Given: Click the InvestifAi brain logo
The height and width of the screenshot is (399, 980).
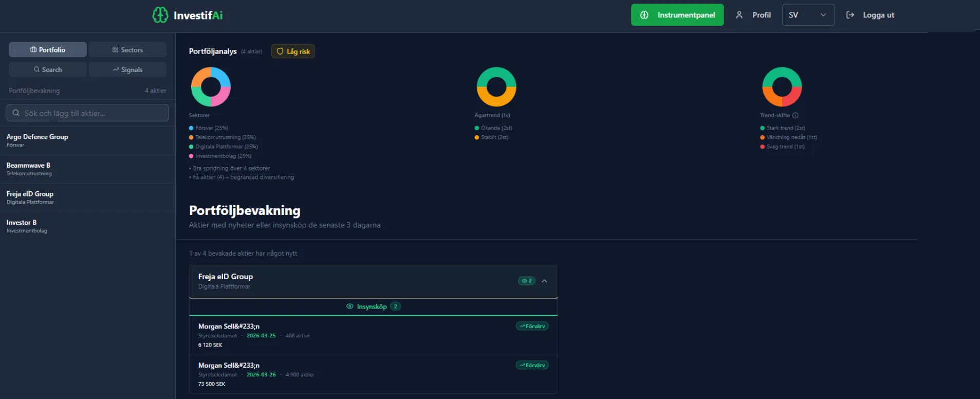Looking at the screenshot, I should [160, 15].
